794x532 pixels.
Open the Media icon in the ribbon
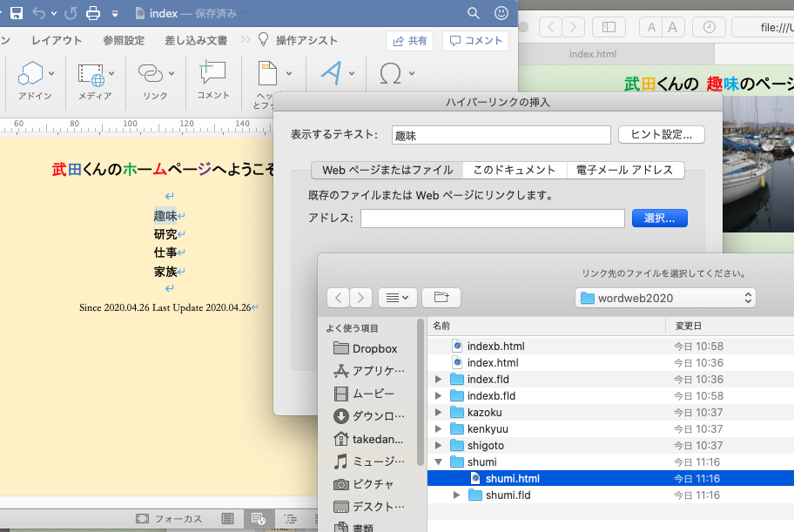tap(91, 75)
